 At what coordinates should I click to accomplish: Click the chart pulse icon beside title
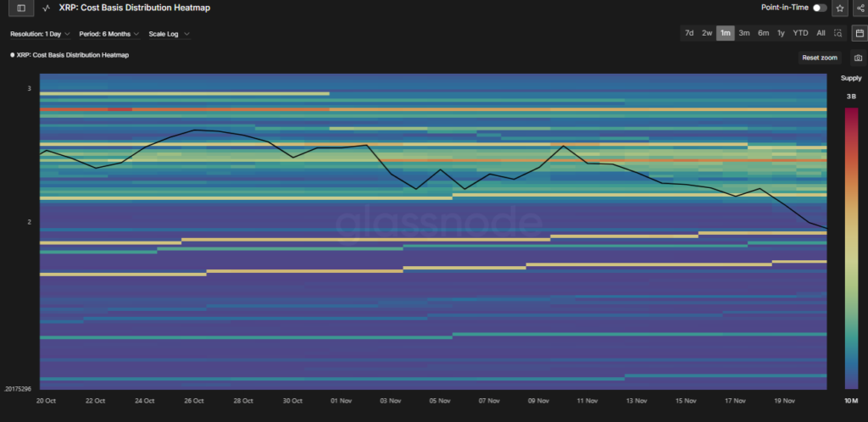pyautogui.click(x=45, y=8)
